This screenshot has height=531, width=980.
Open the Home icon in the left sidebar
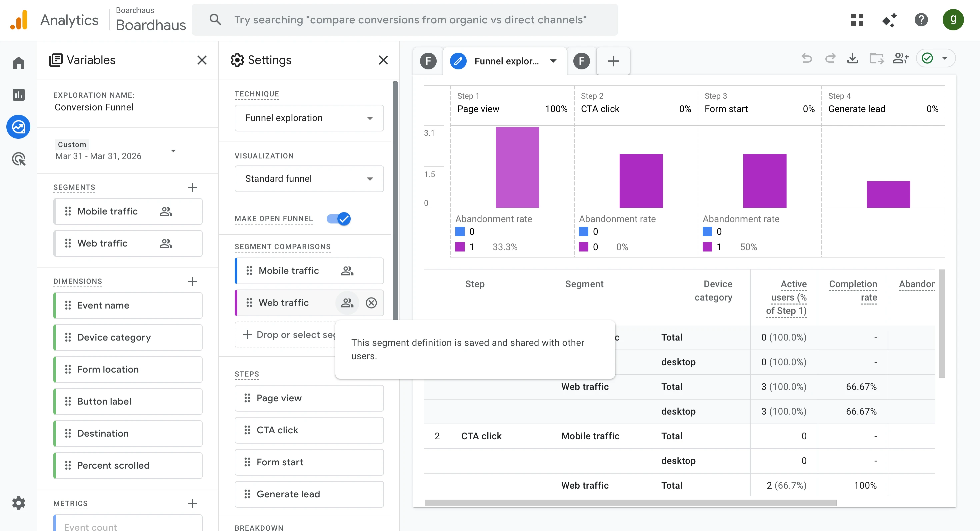pyautogui.click(x=18, y=62)
